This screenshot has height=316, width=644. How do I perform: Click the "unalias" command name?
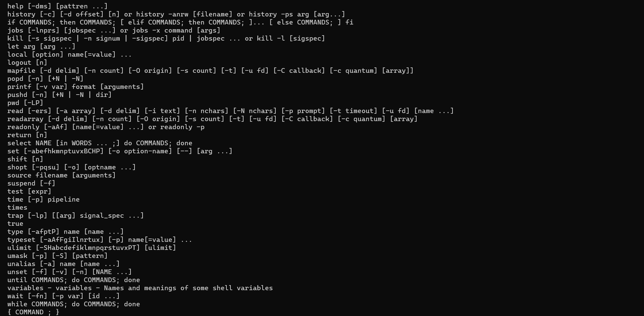point(21,264)
